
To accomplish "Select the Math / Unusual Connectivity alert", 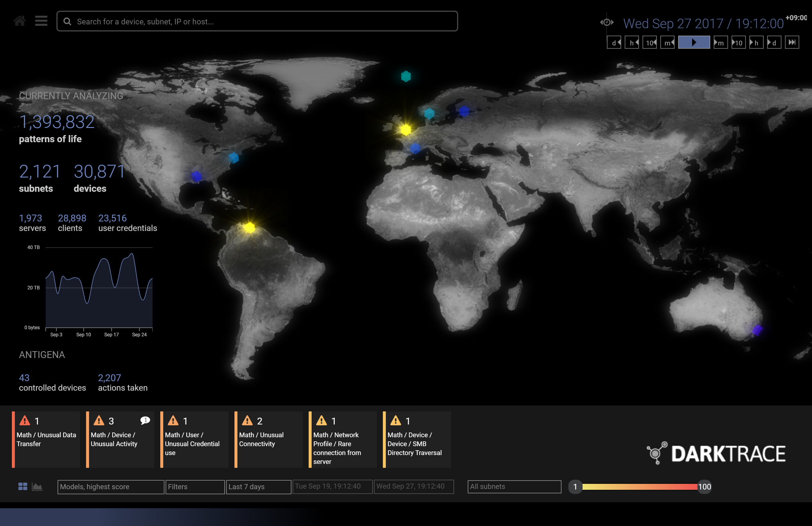I will [x=269, y=440].
